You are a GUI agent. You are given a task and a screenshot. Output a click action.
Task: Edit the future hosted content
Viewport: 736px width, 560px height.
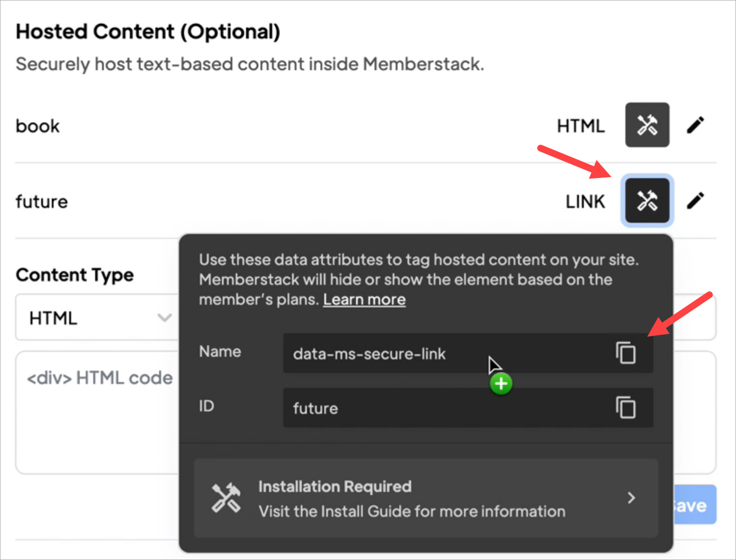tap(695, 201)
